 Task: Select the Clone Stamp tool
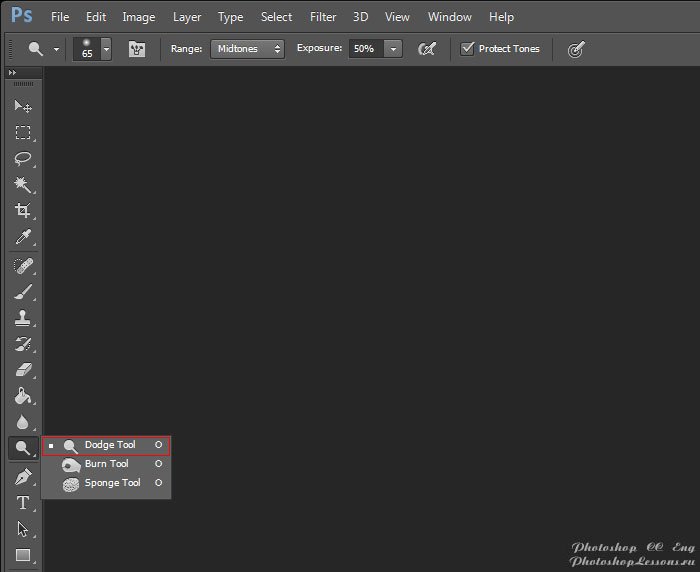click(22, 318)
